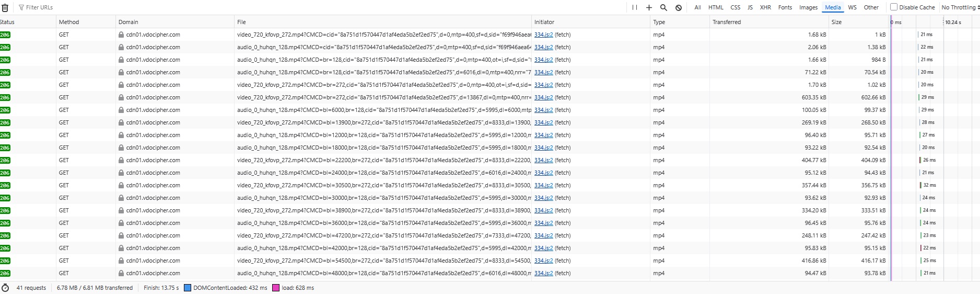Open 334.js:2 initiator link in first row

coord(543,35)
